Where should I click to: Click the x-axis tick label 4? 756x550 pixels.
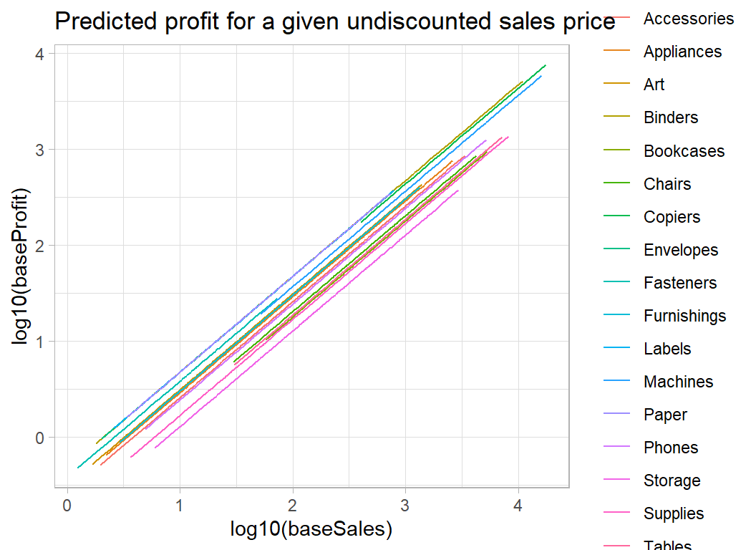coord(517,504)
